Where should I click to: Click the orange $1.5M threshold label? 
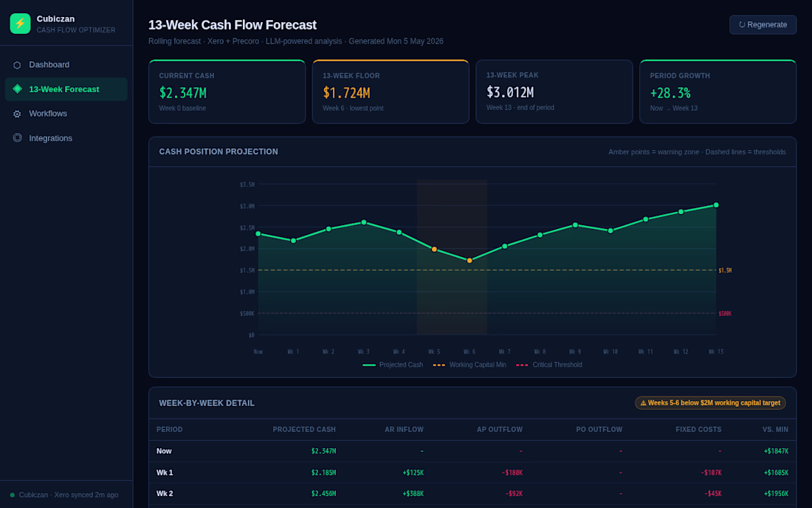(x=725, y=270)
